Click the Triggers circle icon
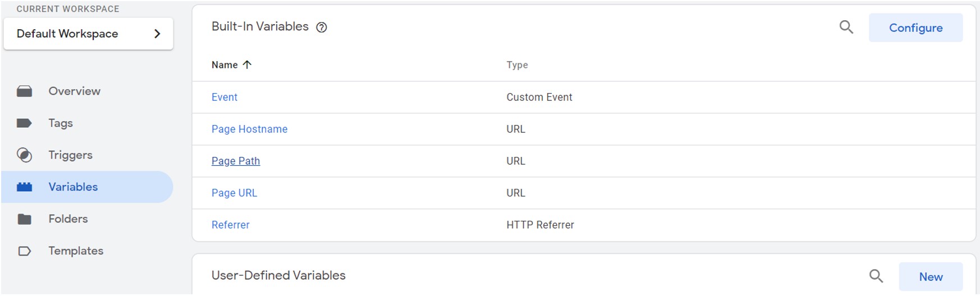Screen dimensions: 980x297 [x=24, y=155]
